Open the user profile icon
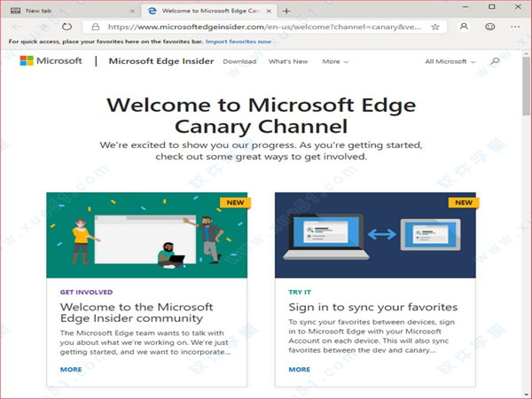Image resolution: width=532 pixels, height=399 pixels. [x=464, y=27]
